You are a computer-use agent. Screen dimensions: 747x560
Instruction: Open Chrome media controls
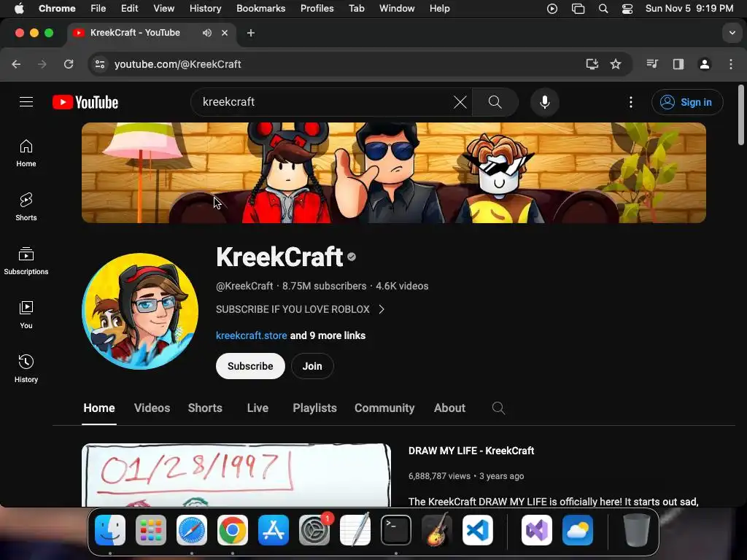(652, 64)
